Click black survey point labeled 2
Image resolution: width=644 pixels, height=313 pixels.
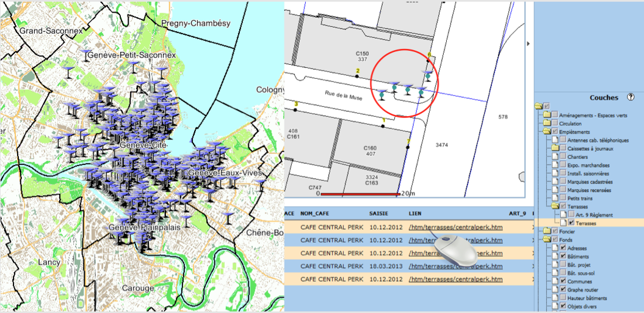357,76
